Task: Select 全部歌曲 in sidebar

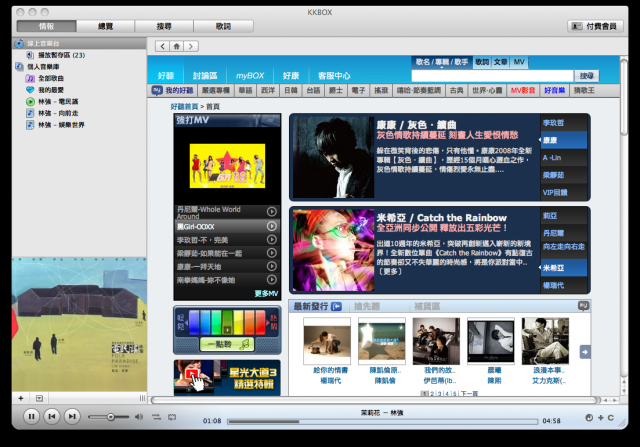Action: [x=51, y=78]
